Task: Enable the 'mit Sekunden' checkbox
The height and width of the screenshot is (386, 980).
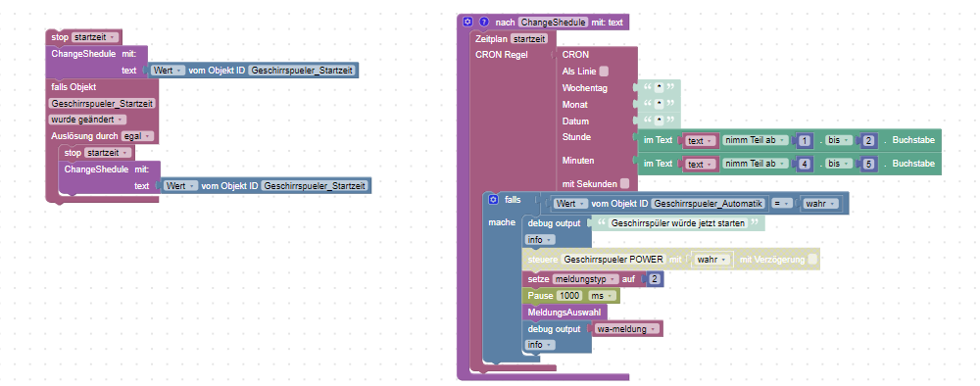Action: [x=624, y=183]
